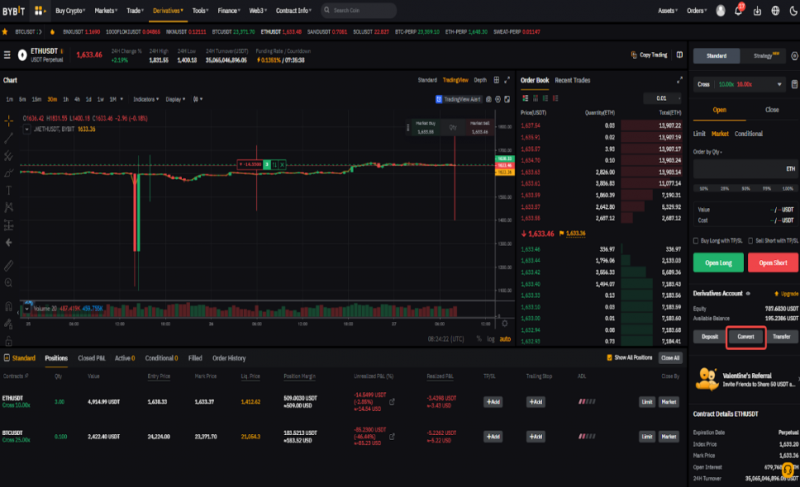
Task: Click the download app icon in header
Action: tap(757, 11)
